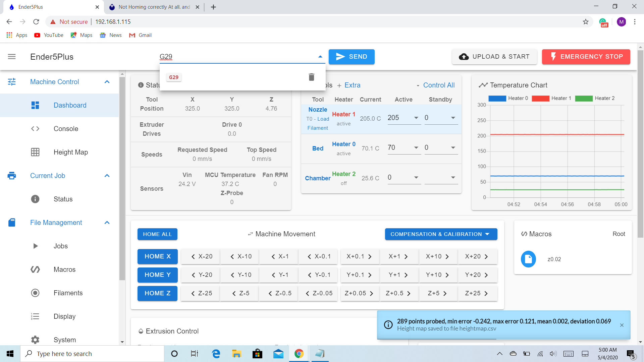Screen dimensions: 644x362
Task: Jog Y axis by +20
Action: click(477, 275)
